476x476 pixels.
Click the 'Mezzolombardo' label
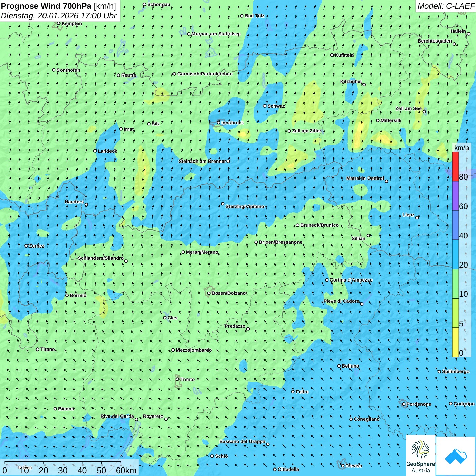coord(194,350)
